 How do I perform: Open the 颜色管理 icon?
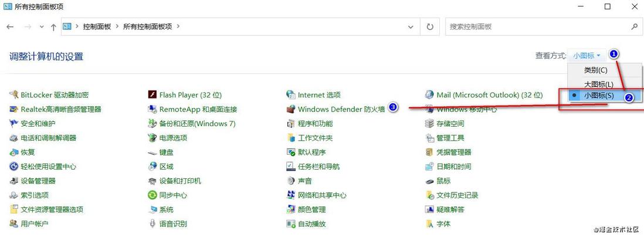pos(291,209)
